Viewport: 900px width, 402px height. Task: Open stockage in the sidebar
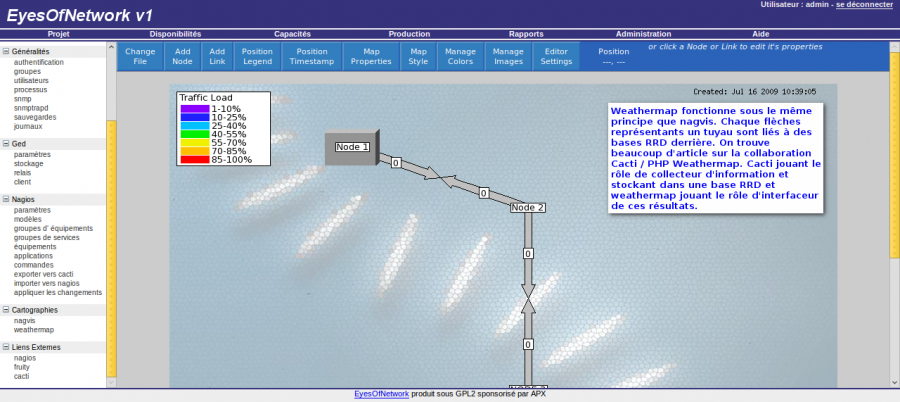29,164
